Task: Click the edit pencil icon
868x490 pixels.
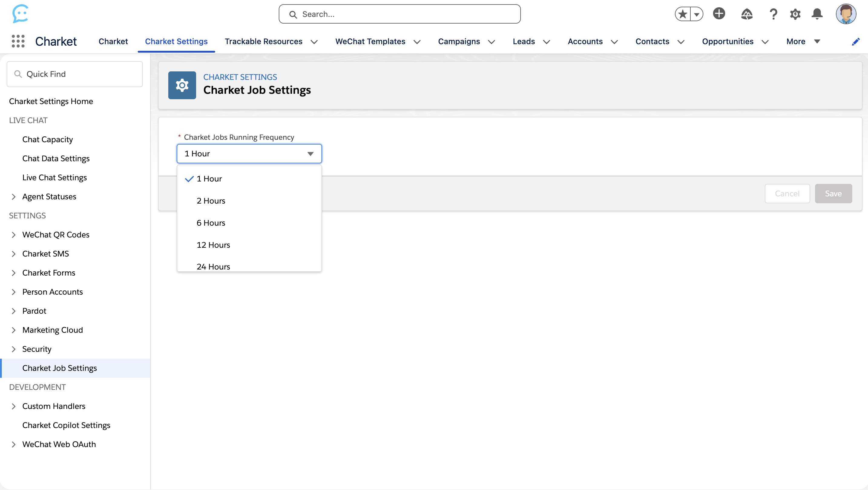Action: (856, 41)
